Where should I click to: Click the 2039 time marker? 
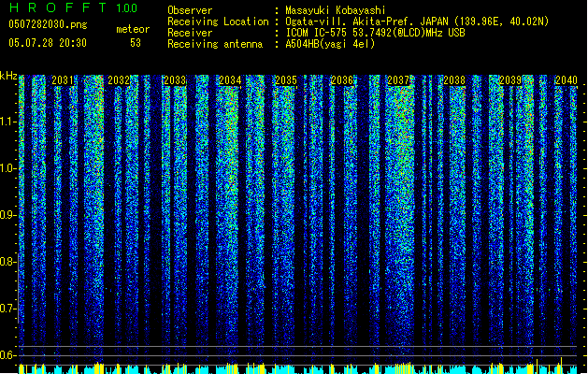(510, 80)
